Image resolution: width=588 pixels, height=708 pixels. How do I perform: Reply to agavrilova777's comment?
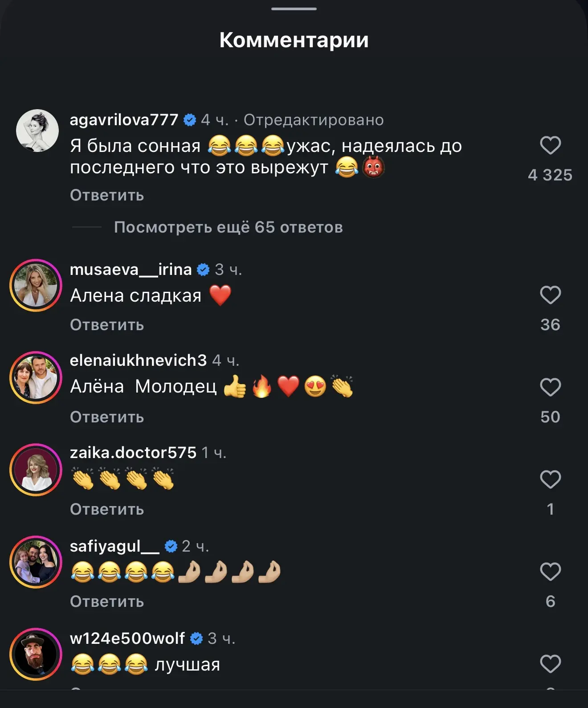tap(107, 195)
